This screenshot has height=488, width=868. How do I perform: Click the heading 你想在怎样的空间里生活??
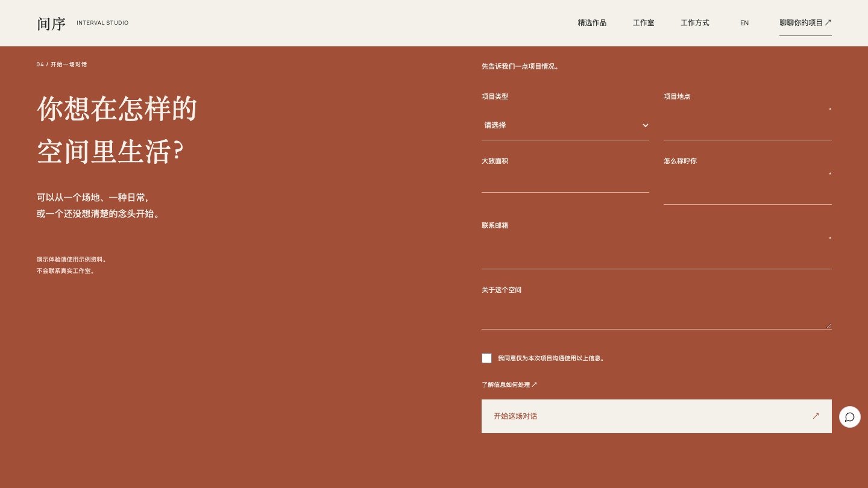(118, 130)
